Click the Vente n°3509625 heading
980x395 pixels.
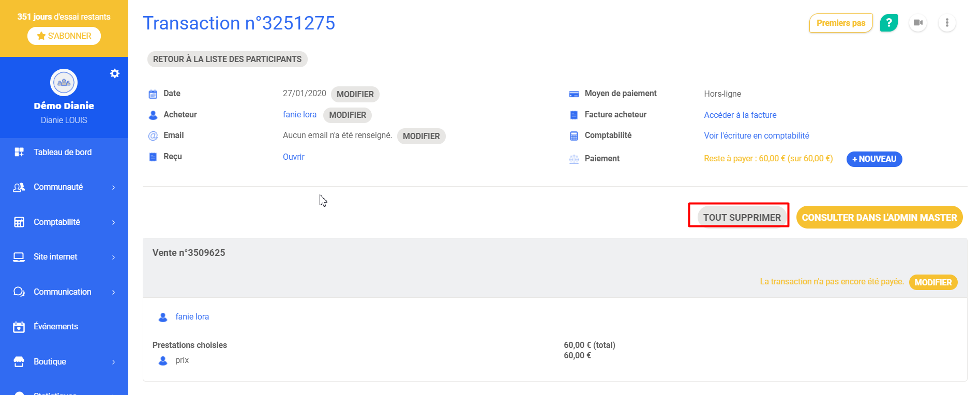point(189,253)
